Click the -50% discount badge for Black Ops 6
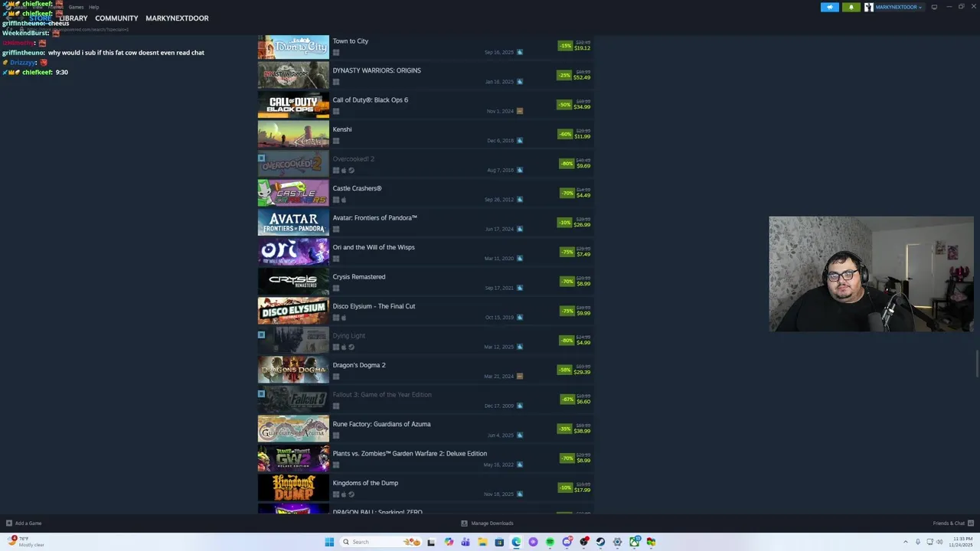Image resolution: width=980 pixels, height=551 pixels. (564, 105)
